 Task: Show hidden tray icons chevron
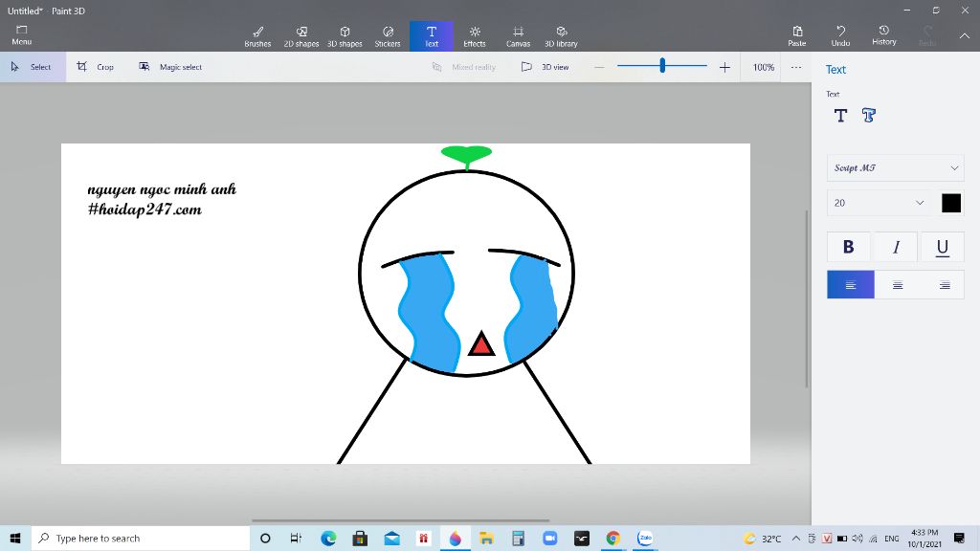[x=795, y=538]
